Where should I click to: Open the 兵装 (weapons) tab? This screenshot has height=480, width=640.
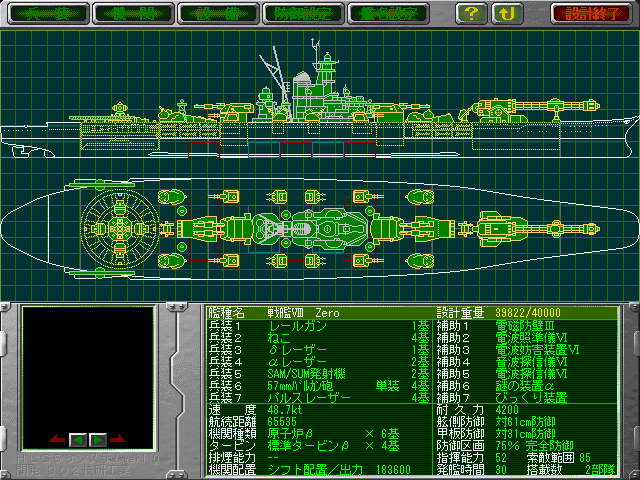coord(48,14)
